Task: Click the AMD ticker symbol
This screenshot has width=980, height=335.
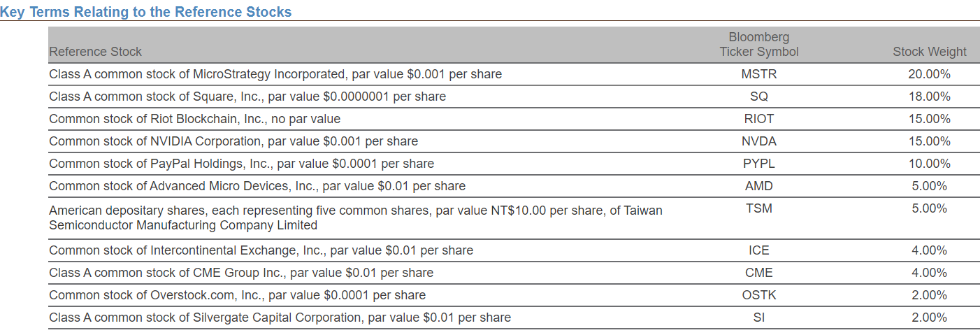Action: (x=759, y=186)
